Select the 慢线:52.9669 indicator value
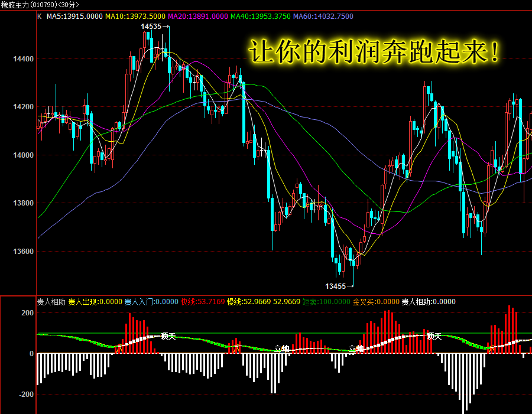The width and height of the screenshot is (532, 414). click(x=249, y=302)
